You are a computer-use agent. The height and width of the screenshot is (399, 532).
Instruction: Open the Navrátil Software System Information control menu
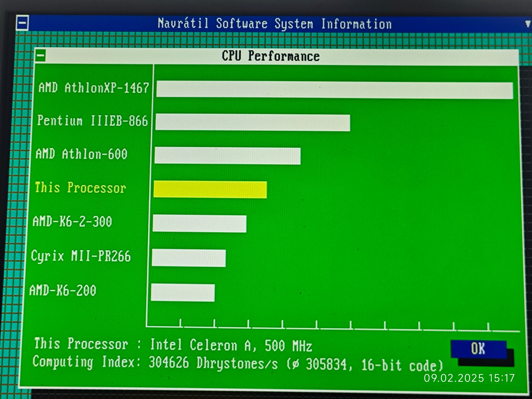pos(22,23)
